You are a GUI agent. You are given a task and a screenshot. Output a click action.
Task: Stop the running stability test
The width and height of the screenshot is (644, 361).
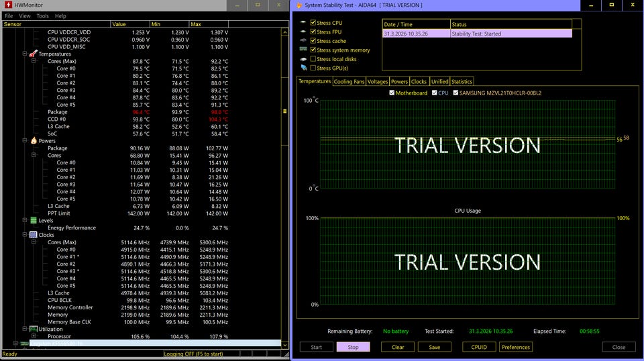point(353,347)
